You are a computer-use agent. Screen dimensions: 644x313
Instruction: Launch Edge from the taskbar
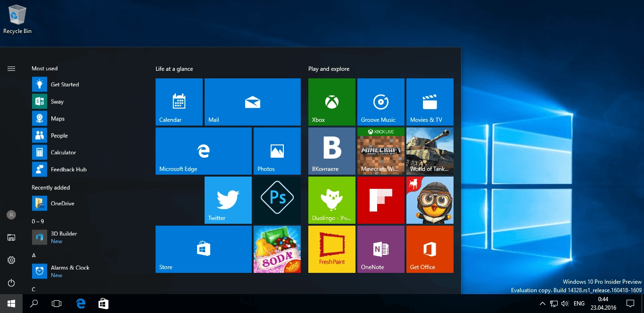pyautogui.click(x=81, y=304)
